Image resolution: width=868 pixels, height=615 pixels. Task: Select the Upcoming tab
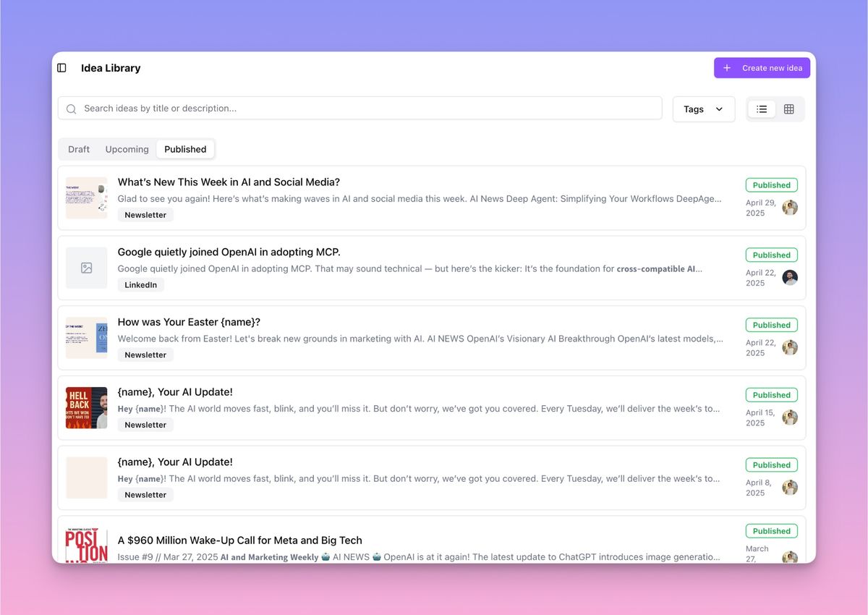(127, 149)
